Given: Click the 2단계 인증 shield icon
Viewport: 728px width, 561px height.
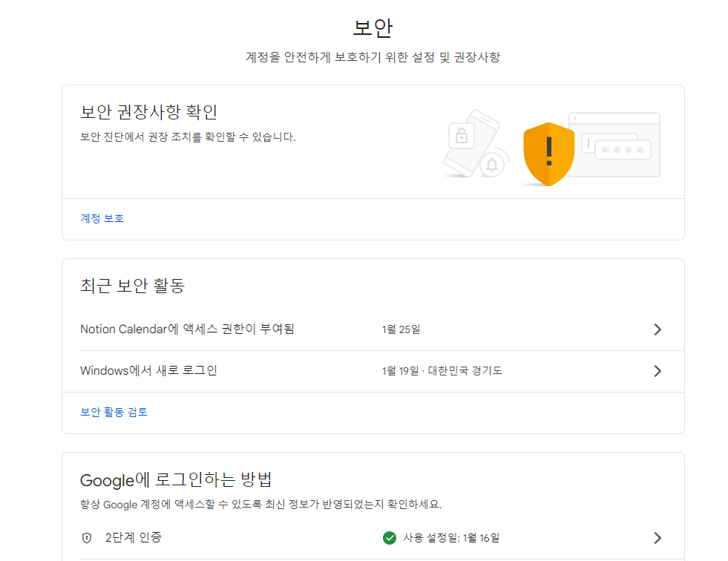Looking at the screenshot, I should 87,538.
